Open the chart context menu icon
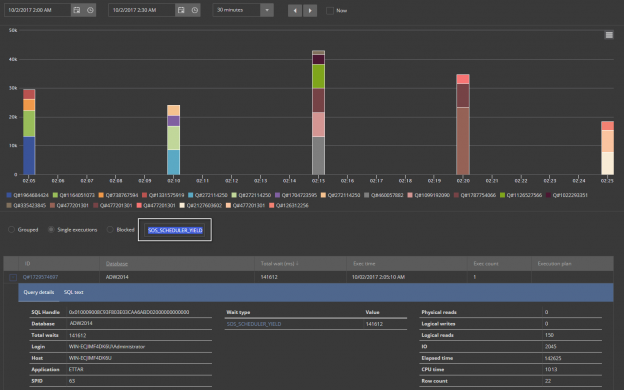 click(609, 35)
